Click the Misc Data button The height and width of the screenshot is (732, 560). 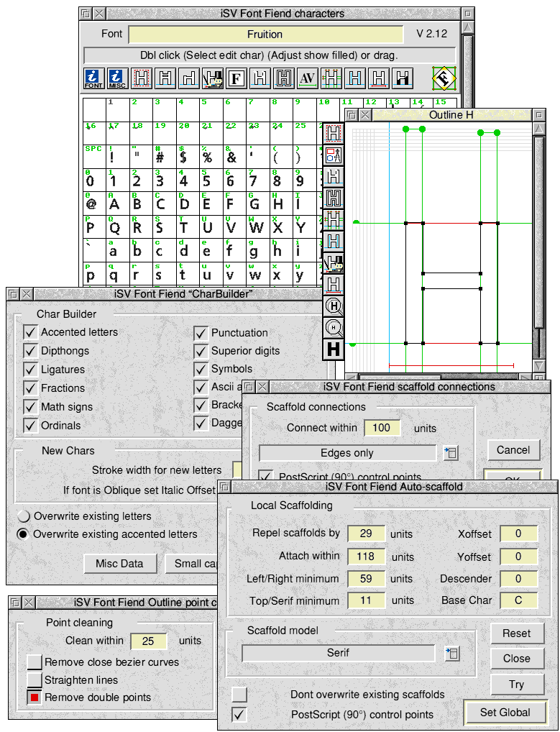click(119, 564)
